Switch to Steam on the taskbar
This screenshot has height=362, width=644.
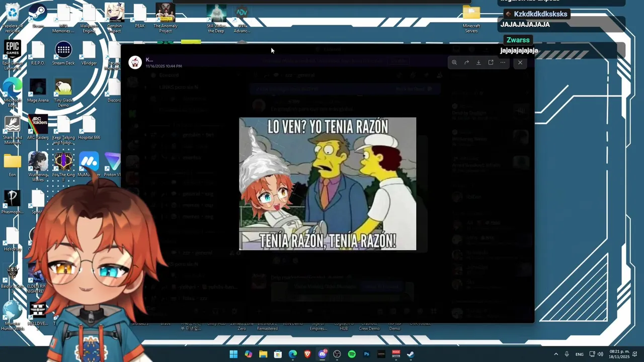pyautogui.click(x=411, y=354)
